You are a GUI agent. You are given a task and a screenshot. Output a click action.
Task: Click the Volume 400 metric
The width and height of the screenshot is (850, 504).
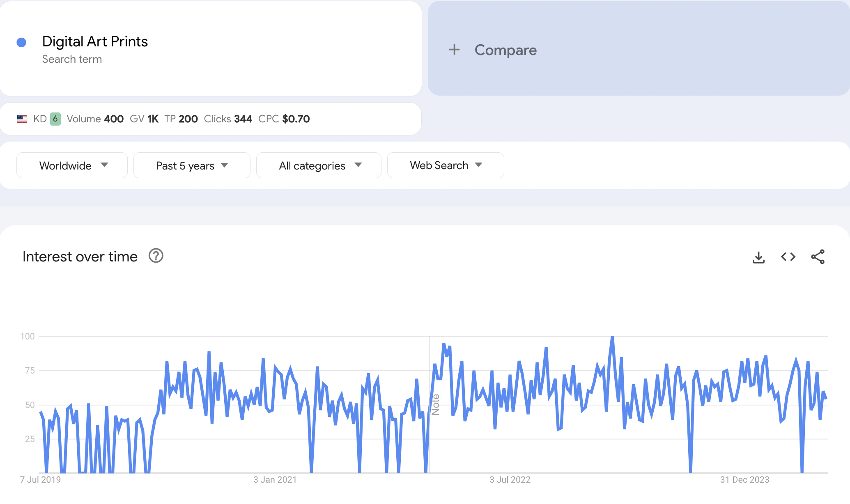click(95, 119)
